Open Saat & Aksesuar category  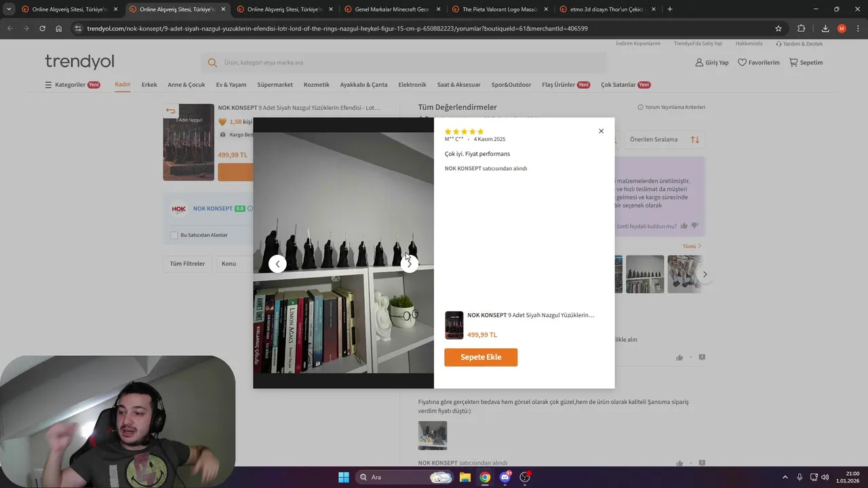click(x=459, y=85)
